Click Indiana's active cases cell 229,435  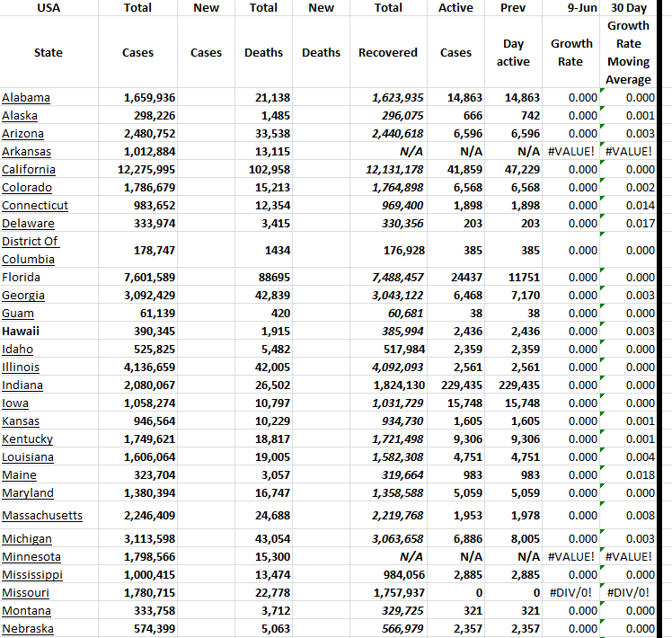tap(456, 385)
